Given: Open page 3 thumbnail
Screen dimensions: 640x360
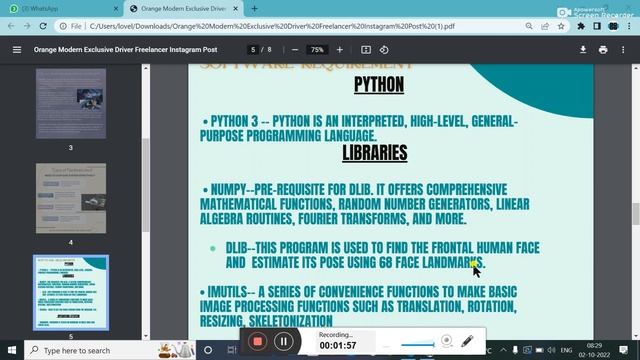Looking at the screenshot, I should 71,104.
